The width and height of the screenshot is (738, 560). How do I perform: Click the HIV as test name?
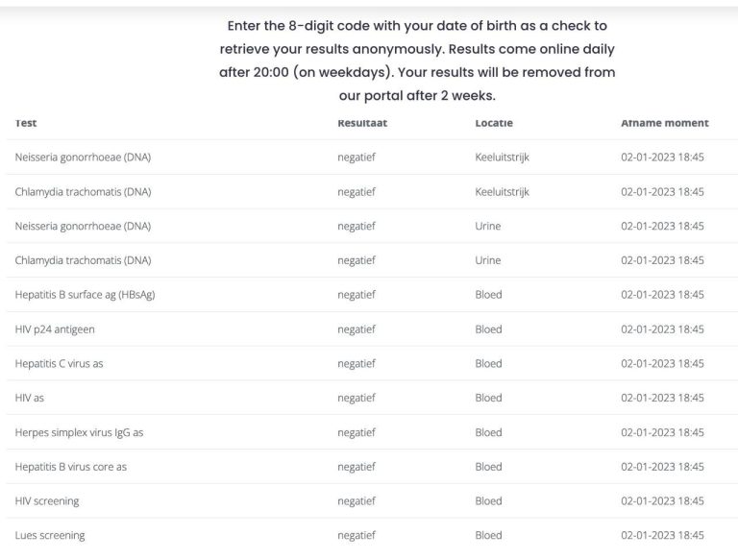coord(29,398)
